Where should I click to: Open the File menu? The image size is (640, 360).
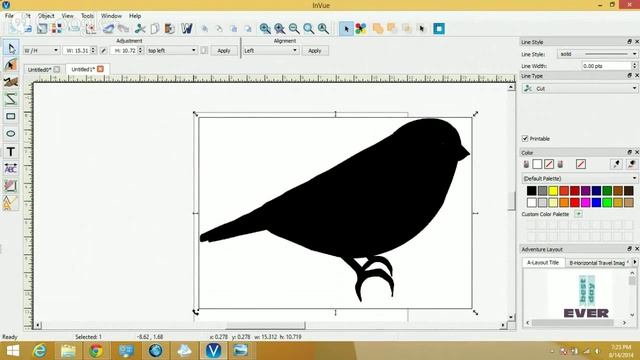(x=9, y=16)
